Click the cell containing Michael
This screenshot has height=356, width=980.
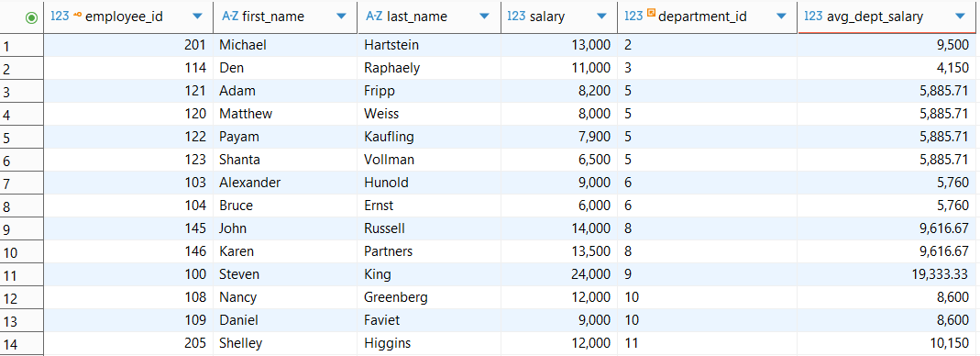point(286,45)
